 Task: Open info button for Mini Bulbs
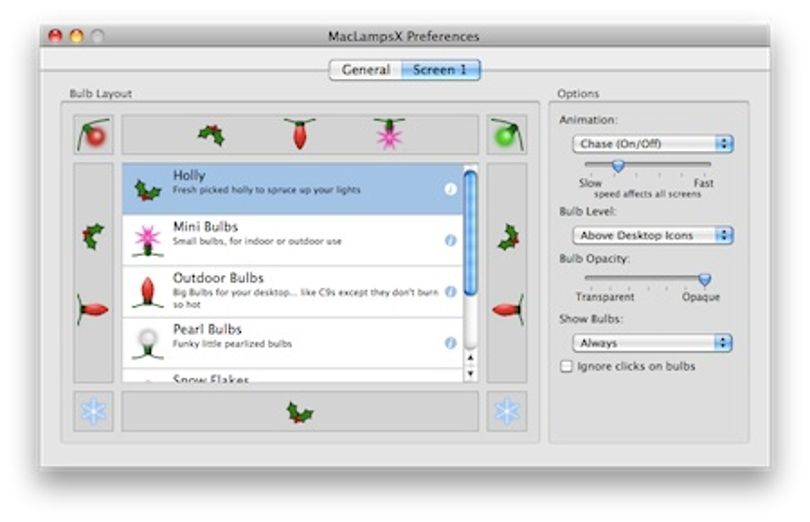[x=450, y=240]
